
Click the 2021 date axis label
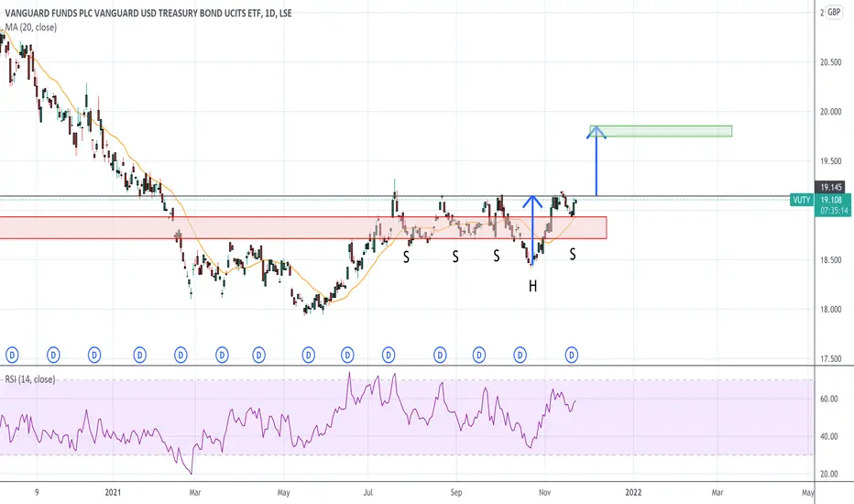click(x=113, y=493)
